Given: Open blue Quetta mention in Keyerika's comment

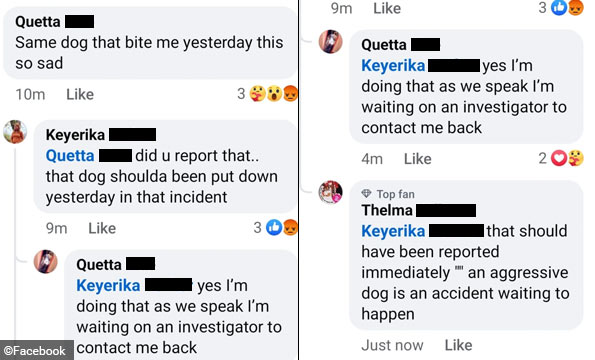Looking at the screenshot, I should [70, 156].
